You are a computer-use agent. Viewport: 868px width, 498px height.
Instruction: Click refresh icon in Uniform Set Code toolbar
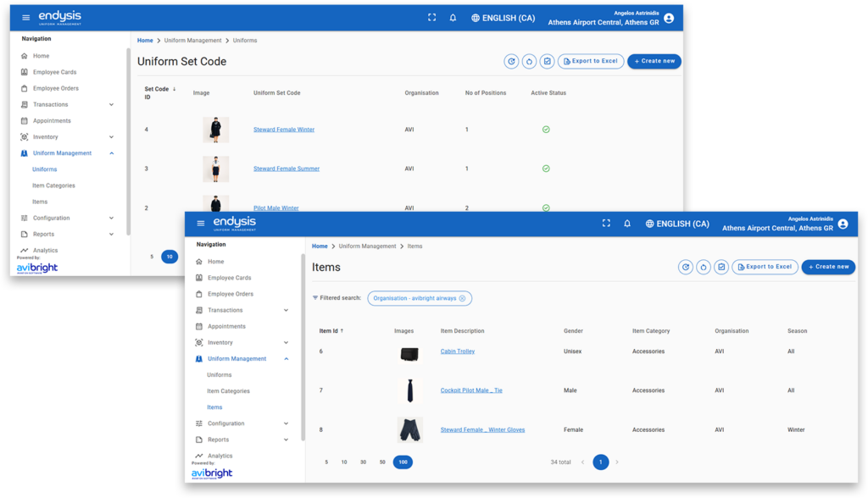511,62
